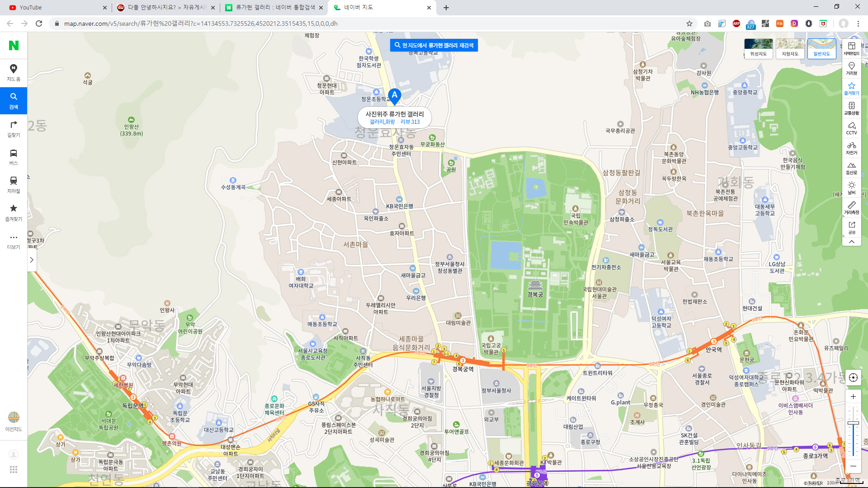Open a new browser tab

point(446,8)
